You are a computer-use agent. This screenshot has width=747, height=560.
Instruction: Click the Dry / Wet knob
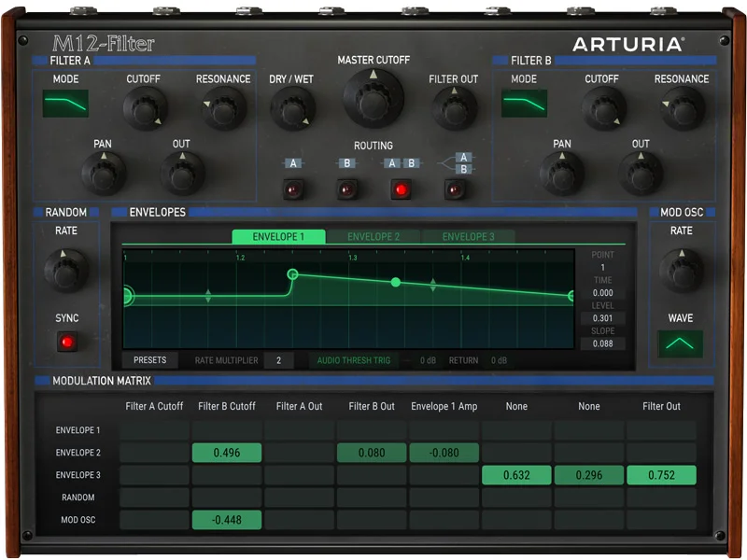click(x=292, y=108)
